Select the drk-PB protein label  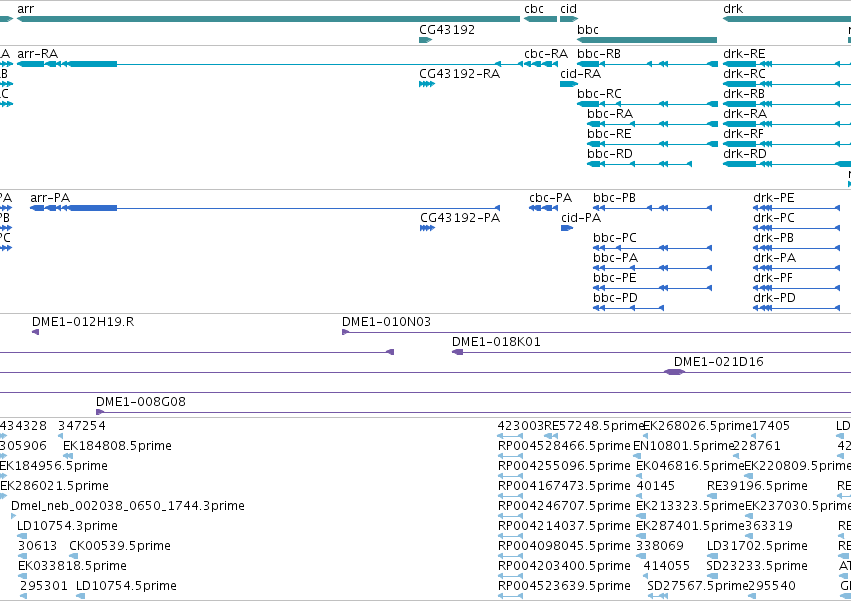[x=774, y=238]
